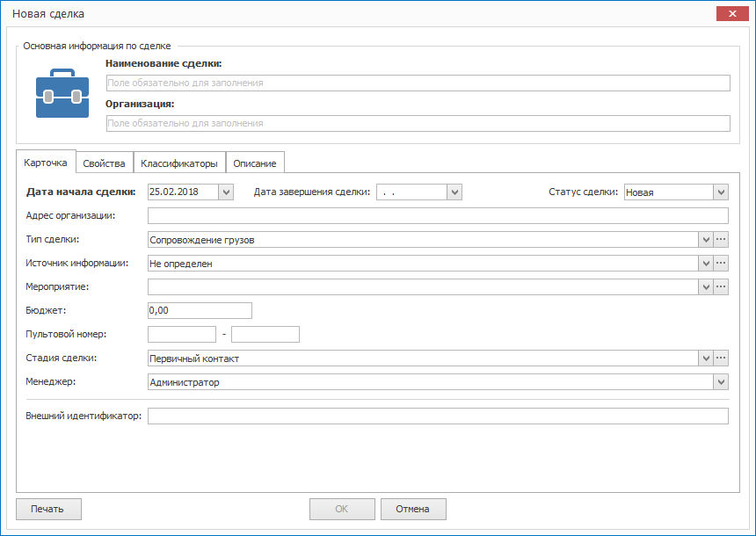Click the Печать button

click(x=48, y=509)
